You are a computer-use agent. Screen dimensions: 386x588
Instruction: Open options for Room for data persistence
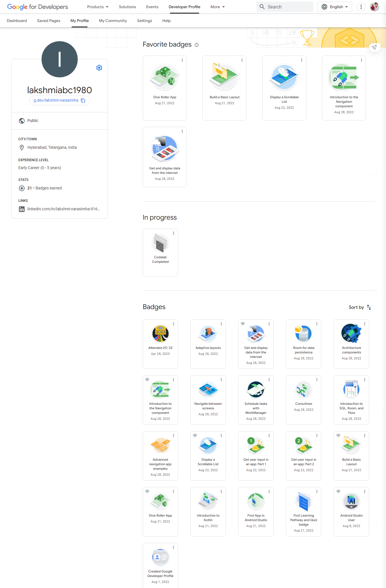pos(317,324)
